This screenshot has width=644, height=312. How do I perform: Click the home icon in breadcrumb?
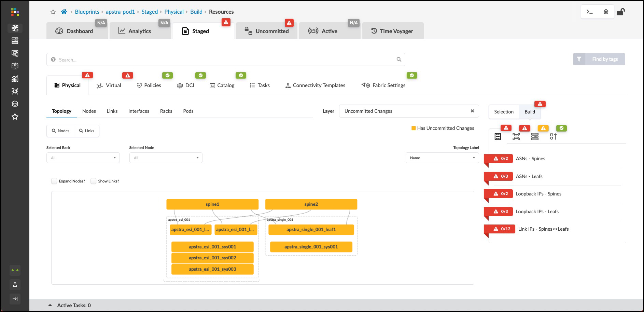pyautogui.click(x=64, y=12)
